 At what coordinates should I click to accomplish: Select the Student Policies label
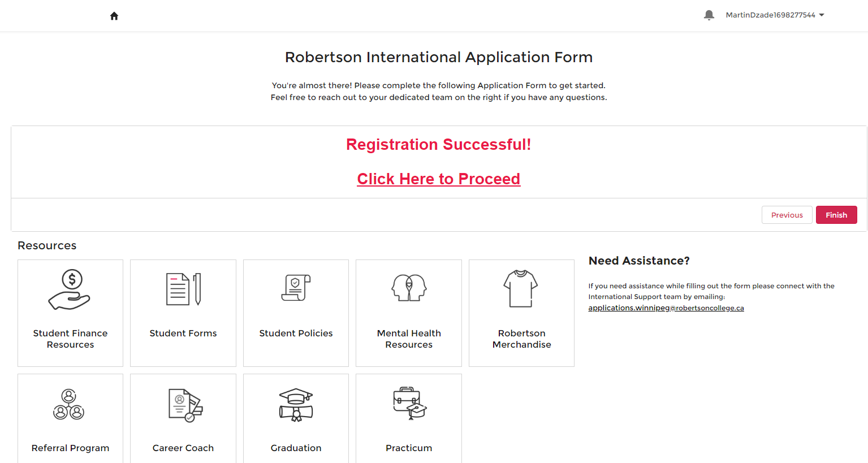click(x=296, y=333)
